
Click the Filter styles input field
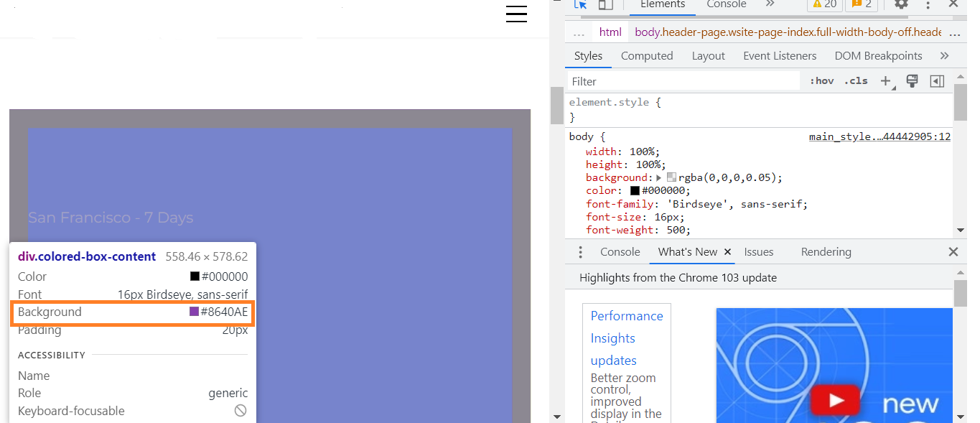pyautogui.click(x=682, y=81)
